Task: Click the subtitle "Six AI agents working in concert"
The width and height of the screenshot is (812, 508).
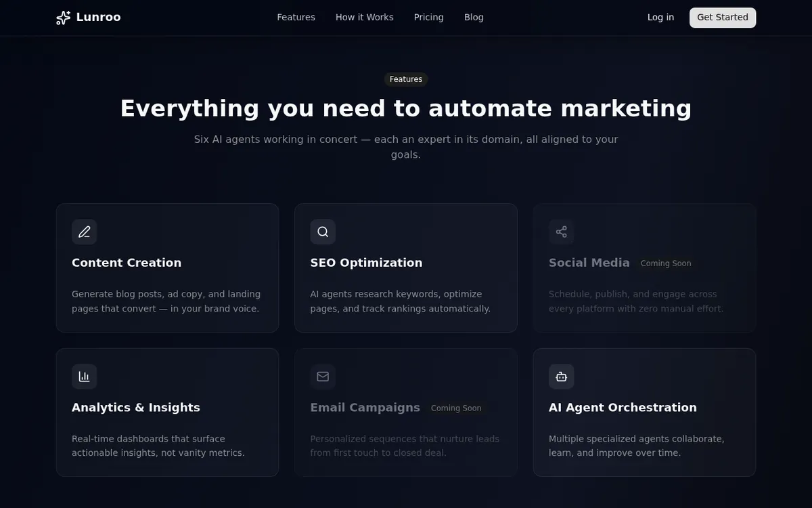Action: (275, 140)
